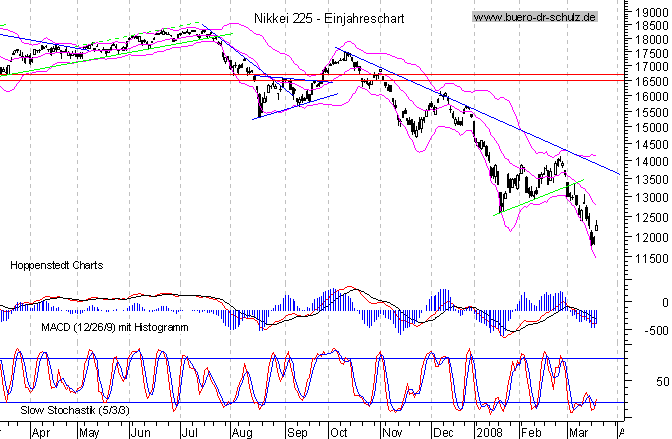Select the 16500 price axis label
The image size is (672, 439).
[x=651, y=81]
